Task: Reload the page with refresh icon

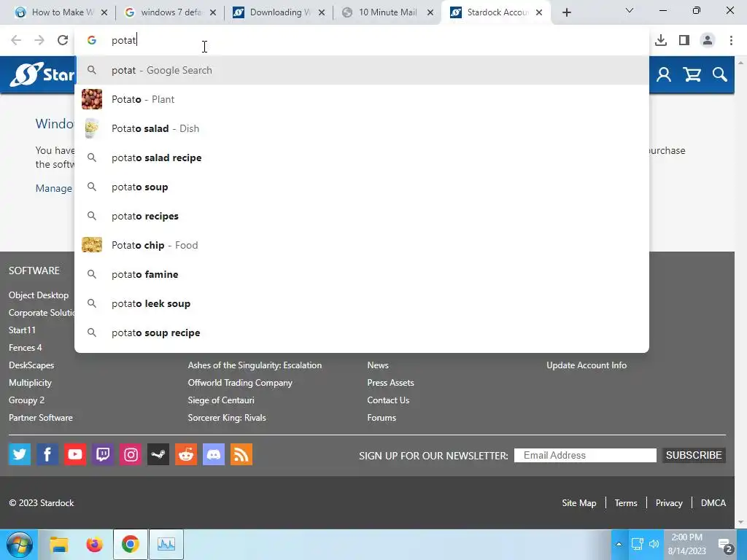Action: 63,40
